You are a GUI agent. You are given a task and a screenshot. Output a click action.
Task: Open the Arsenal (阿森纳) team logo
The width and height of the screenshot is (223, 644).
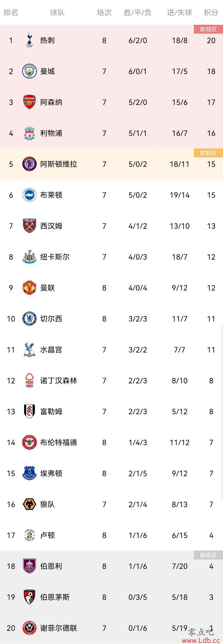click(x=29, y=102)
